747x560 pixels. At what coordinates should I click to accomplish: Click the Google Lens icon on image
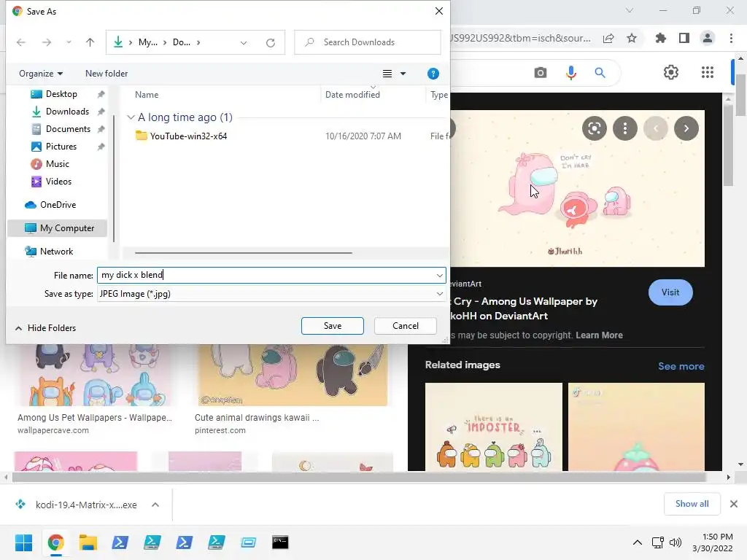pos(594,128)
